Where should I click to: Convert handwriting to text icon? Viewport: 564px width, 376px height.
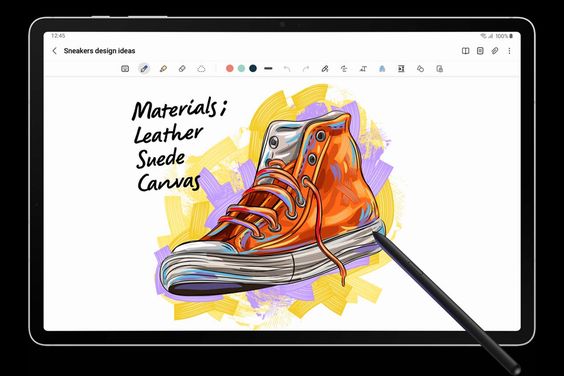363,68
